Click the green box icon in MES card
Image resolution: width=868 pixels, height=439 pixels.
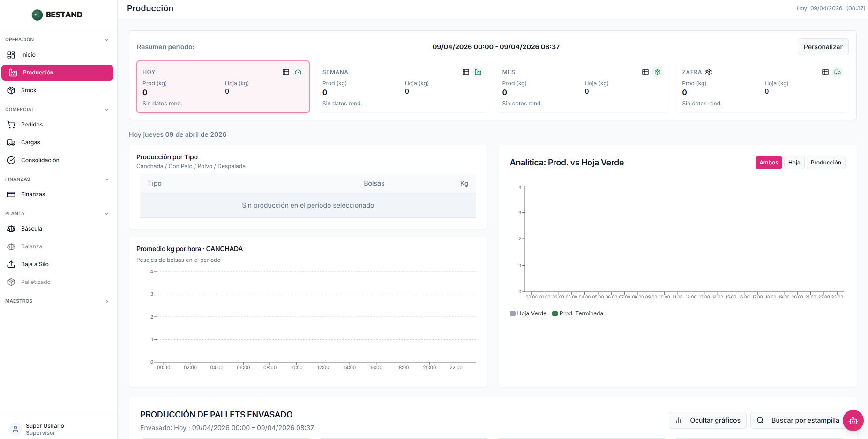click(x=658, y=72)
